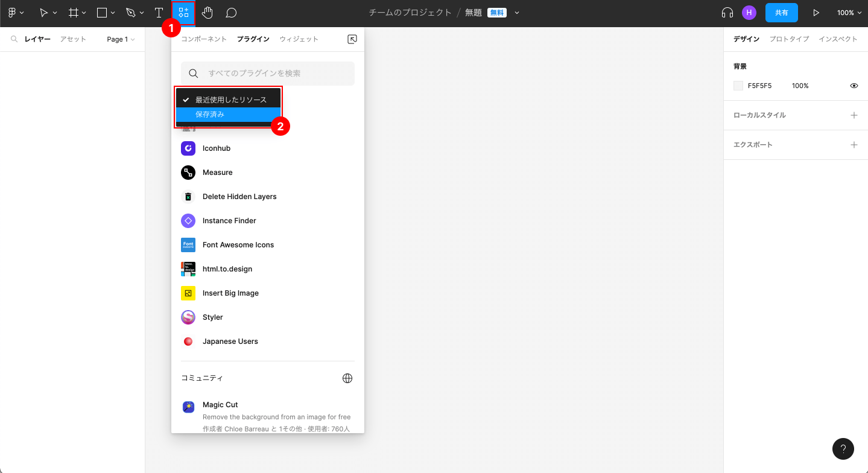Select the Frame tool
The width and height of the screenshot is (868, 473).
[x=74, y=13]
